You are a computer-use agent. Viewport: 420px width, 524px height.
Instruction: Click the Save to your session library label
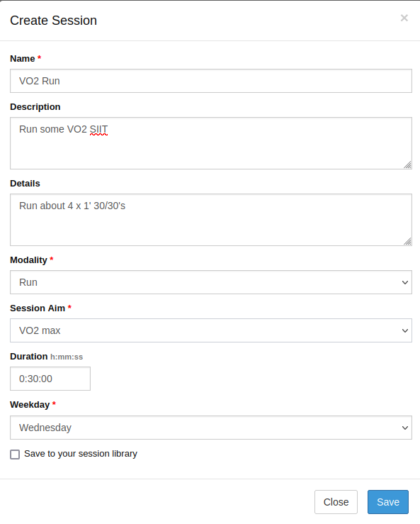(81, 454)
